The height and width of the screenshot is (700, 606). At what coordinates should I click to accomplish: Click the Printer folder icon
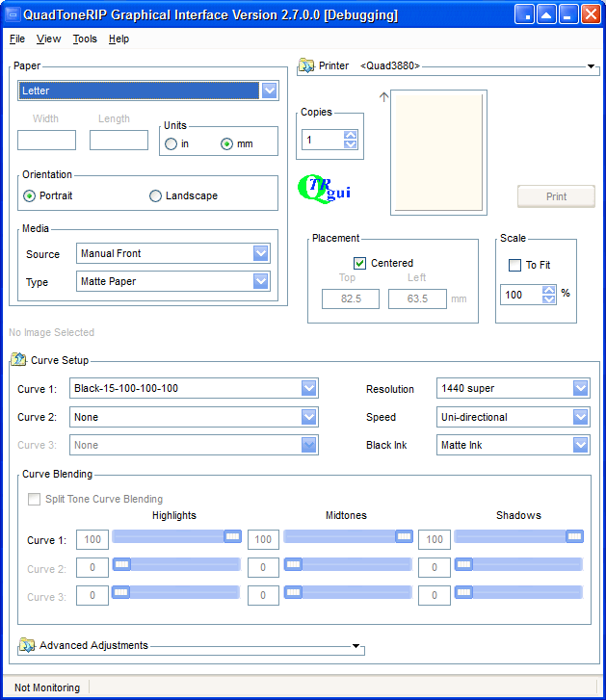click(x=306, y=65)
